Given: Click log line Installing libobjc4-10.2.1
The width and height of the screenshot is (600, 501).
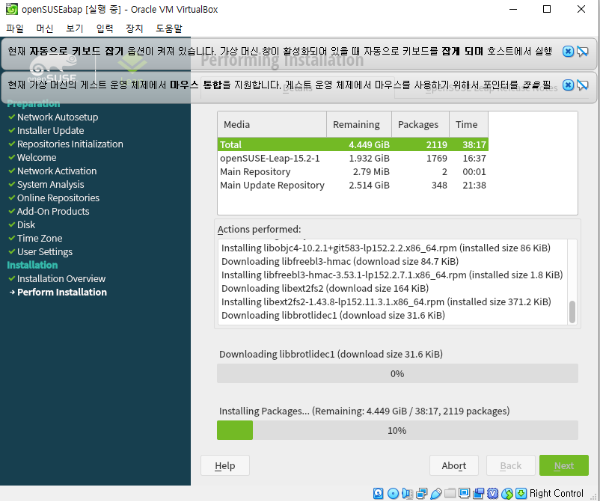Looking at the screenshot, I should 386,248.
